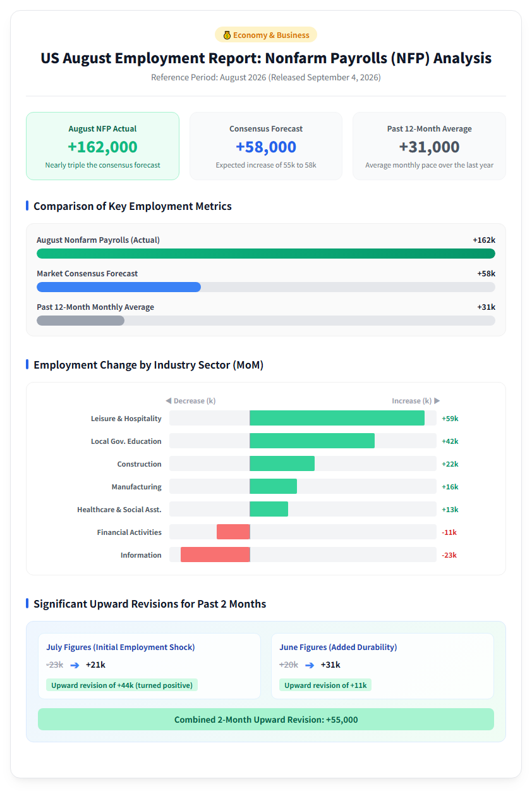
Task: Click the Leisure & Hospitality green bar
Action: coord(337,418)
